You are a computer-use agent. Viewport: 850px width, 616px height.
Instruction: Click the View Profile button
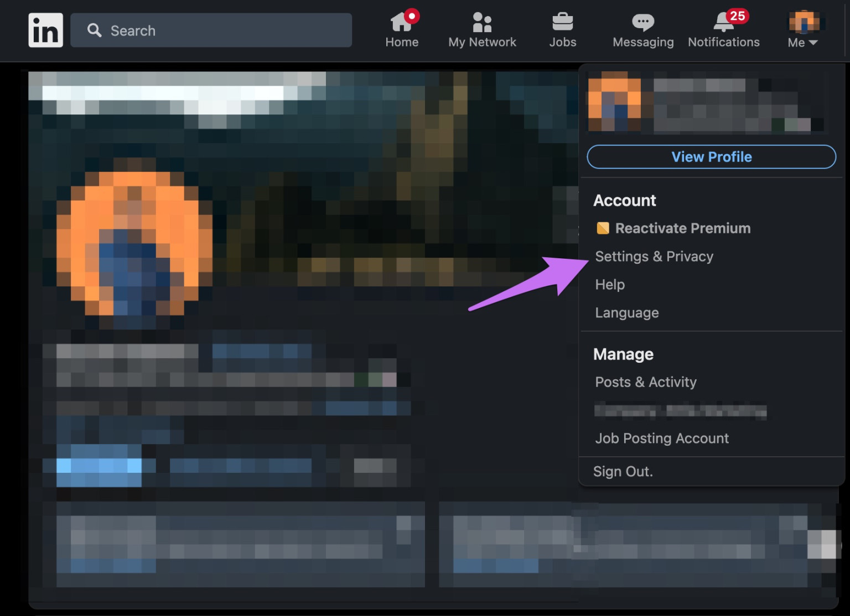pos(711,157)
